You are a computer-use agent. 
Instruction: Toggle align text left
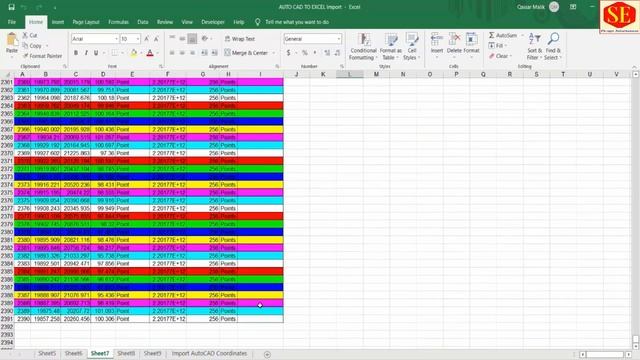click(x=172, y=53)
